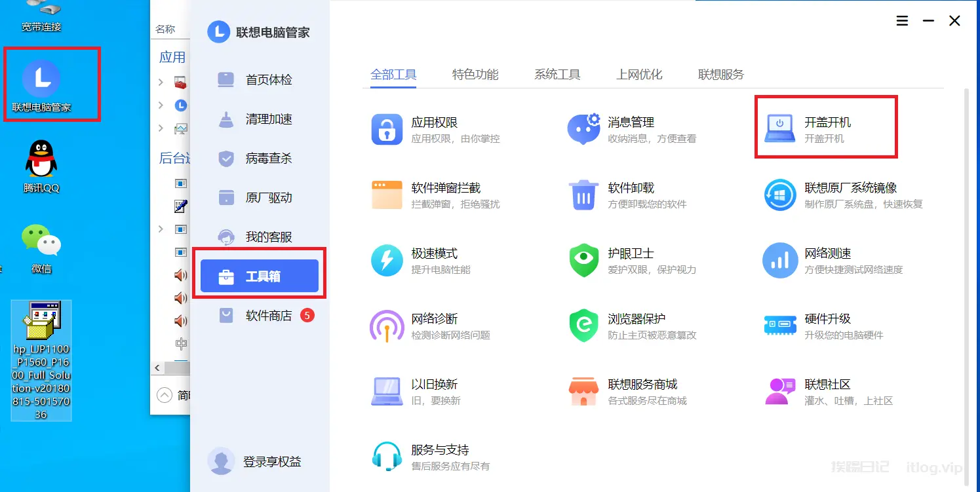Switch to 系统工具 tab
The height and width of the screenshot is (492, 980).
point(557,75)
